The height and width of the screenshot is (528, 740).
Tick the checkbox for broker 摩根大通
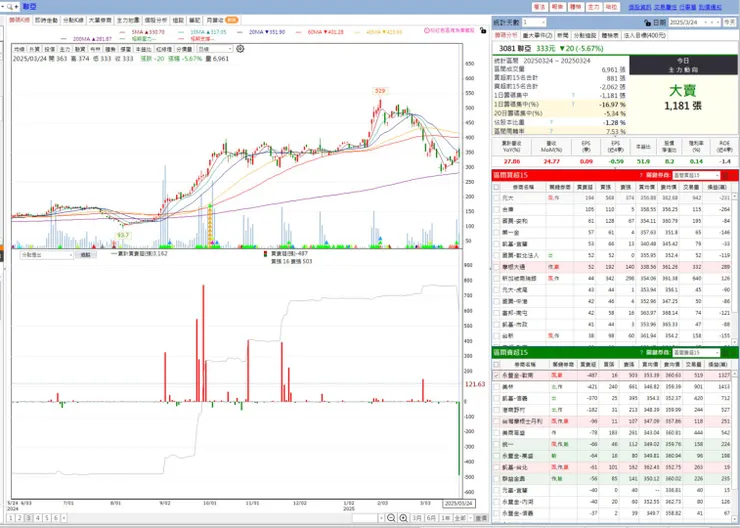tap(496, 267)
